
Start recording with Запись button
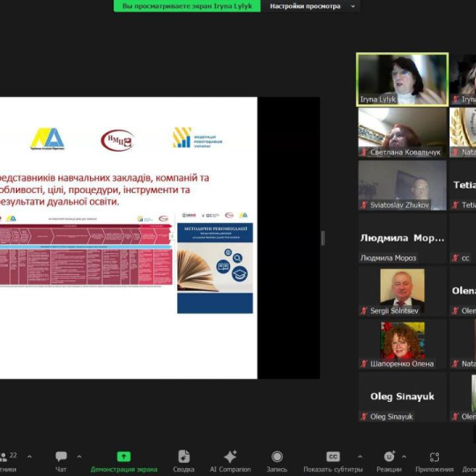[x=277, y=462]
